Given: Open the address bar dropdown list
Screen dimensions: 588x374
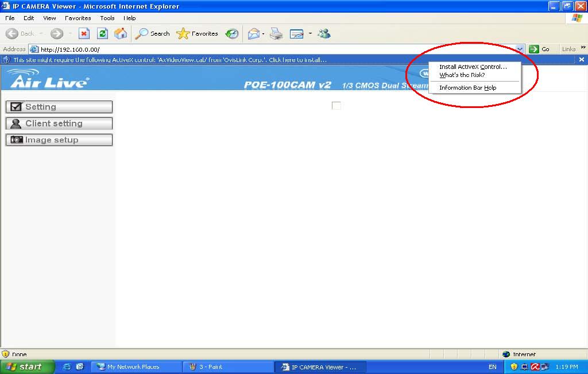Looking at the screenshot, I should point(520,49).
